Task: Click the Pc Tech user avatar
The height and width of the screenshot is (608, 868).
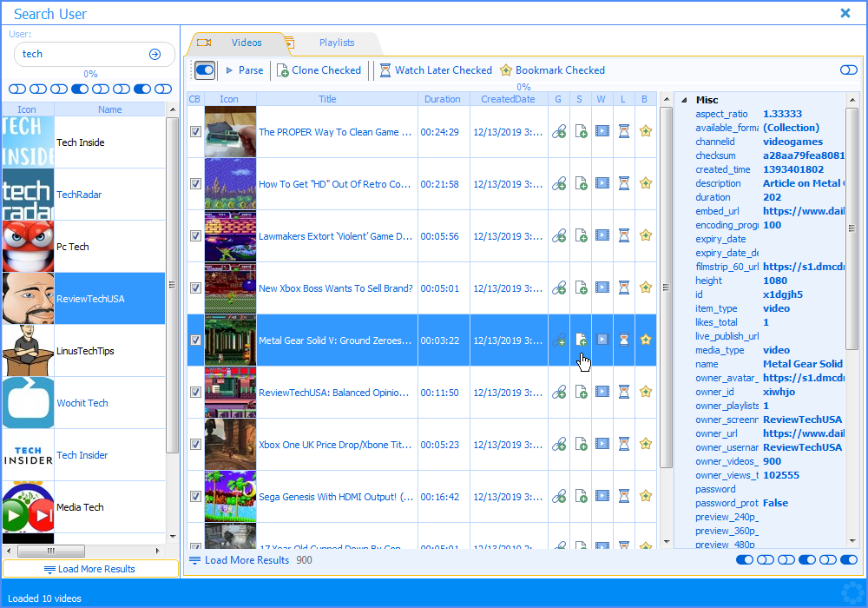Action: click(x=29, y=247)
